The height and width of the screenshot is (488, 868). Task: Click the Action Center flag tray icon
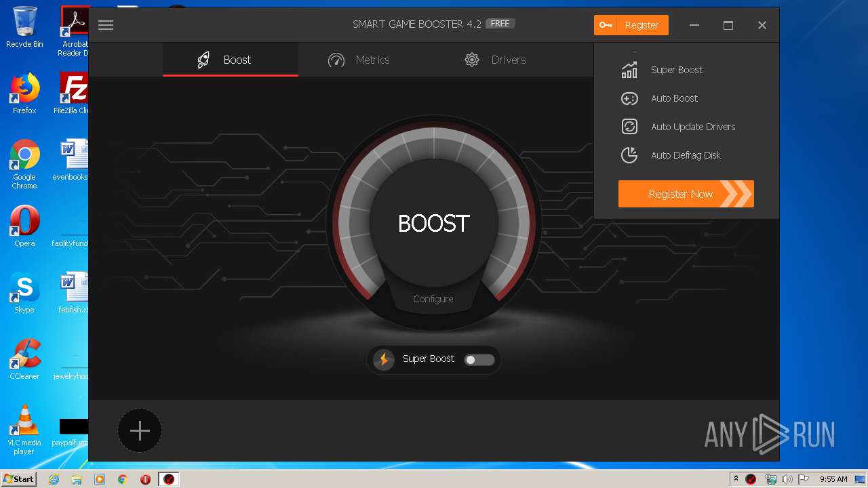point(803,479)
